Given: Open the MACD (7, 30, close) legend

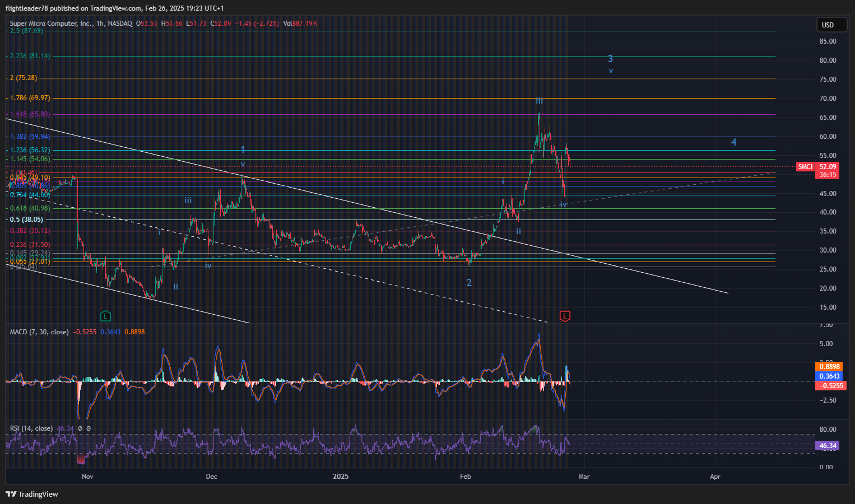Looking at the screenshot, I should [39, 332].
